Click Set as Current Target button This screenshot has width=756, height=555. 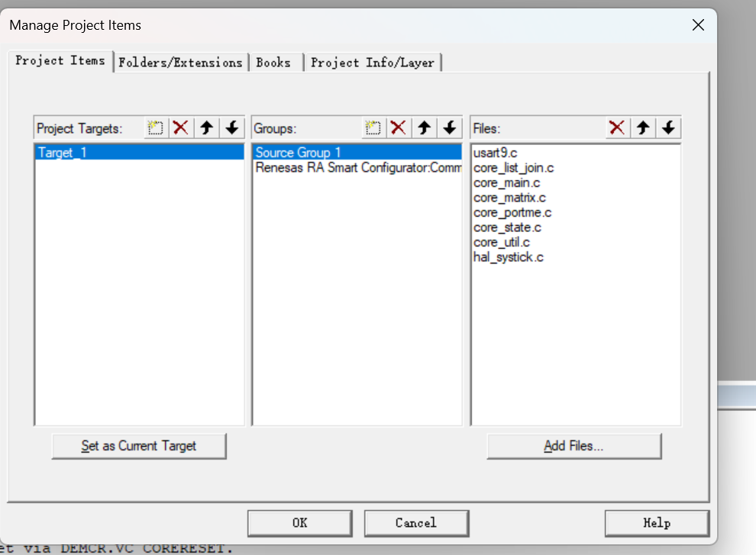click(x=139, y=446)
